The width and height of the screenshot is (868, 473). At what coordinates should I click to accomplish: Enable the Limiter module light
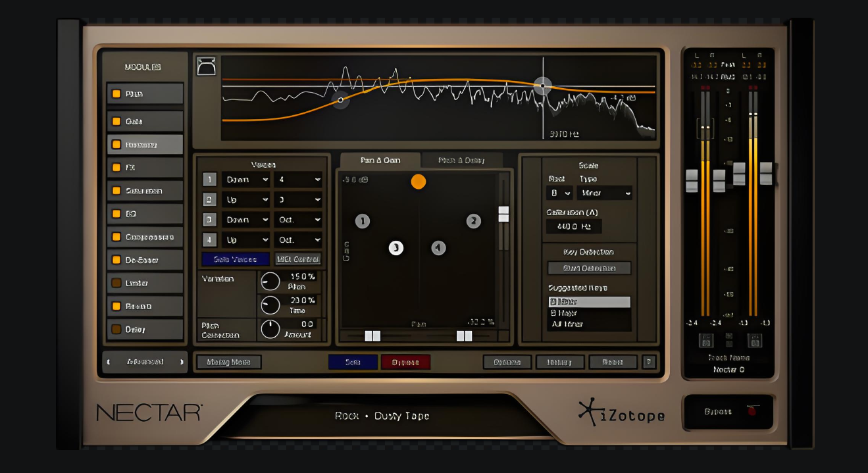coord(116,283)
